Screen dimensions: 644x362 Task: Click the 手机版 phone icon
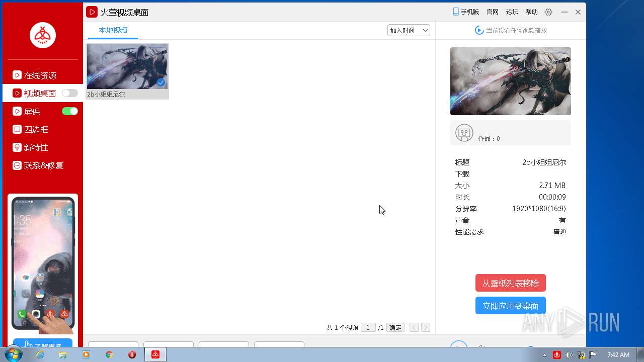pos(456,12)
